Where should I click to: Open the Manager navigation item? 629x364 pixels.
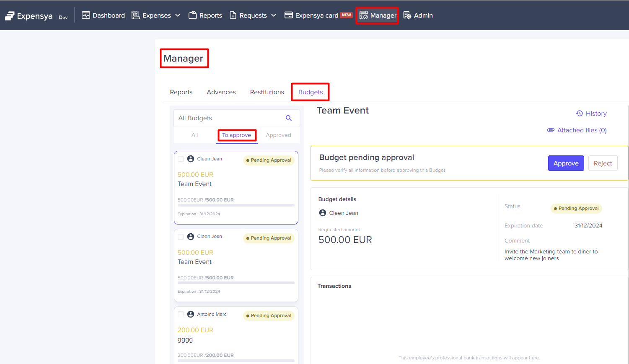378,15
